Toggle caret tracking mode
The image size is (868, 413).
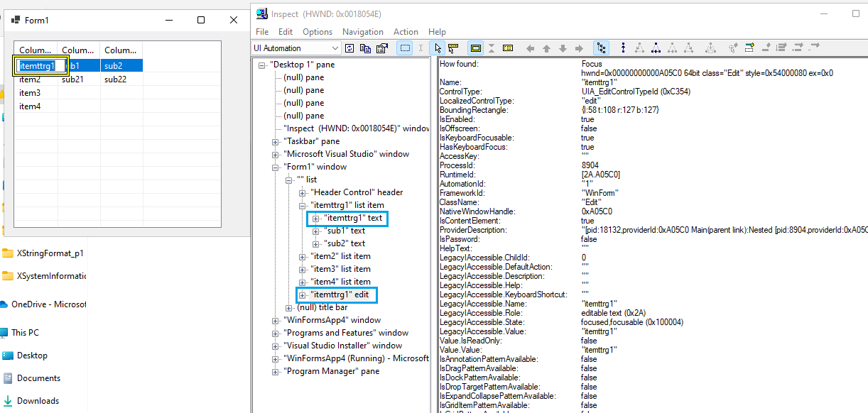tap(421, 47)
